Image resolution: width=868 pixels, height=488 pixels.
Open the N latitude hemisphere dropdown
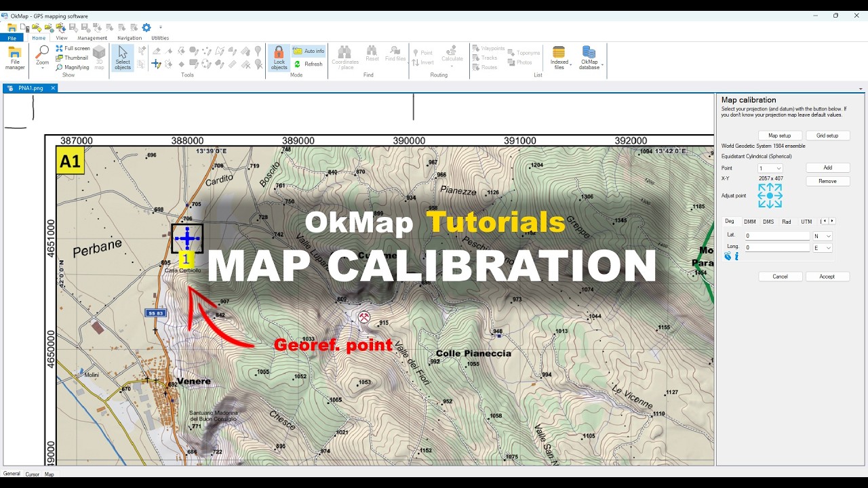click(x=823, y=236)
